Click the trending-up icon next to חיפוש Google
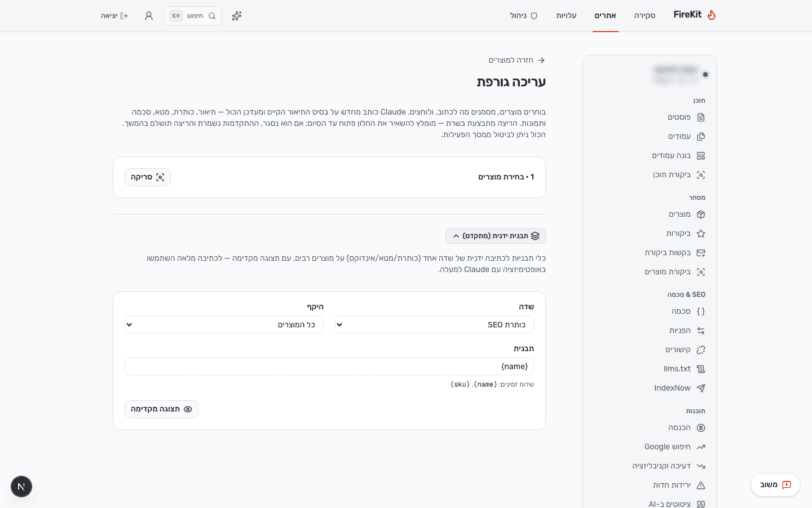The height and width of the screenshot is (508, 812). tap(701, 447)
